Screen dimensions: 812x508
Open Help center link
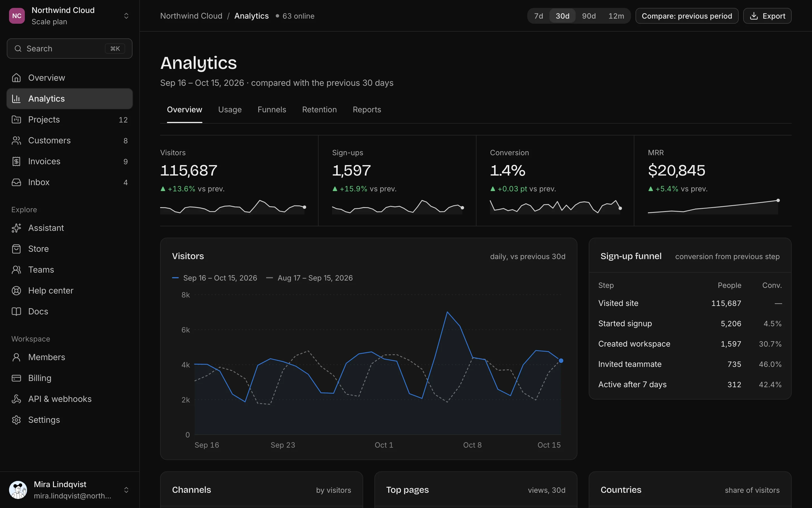pyautogui.click(x=69, y=291)
